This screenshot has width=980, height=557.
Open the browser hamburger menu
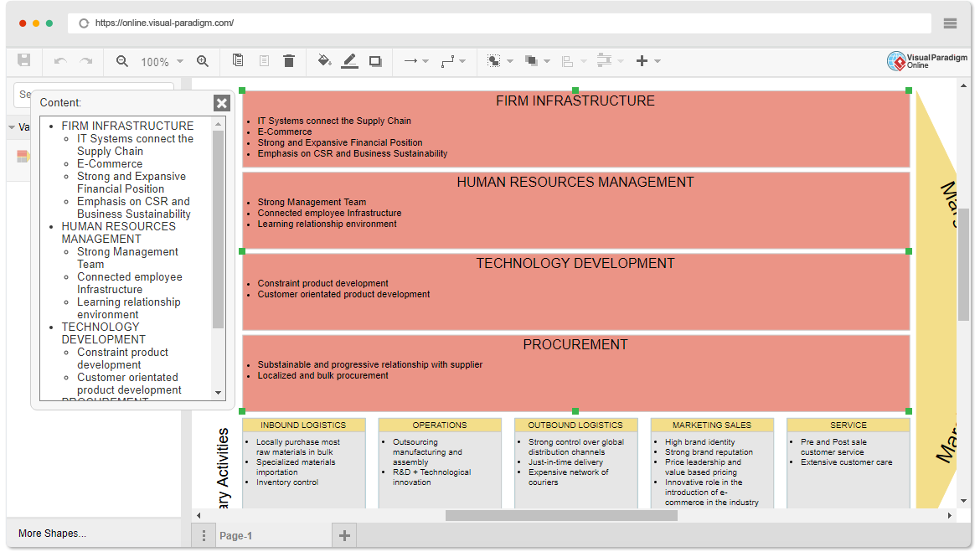click(950, 23)
